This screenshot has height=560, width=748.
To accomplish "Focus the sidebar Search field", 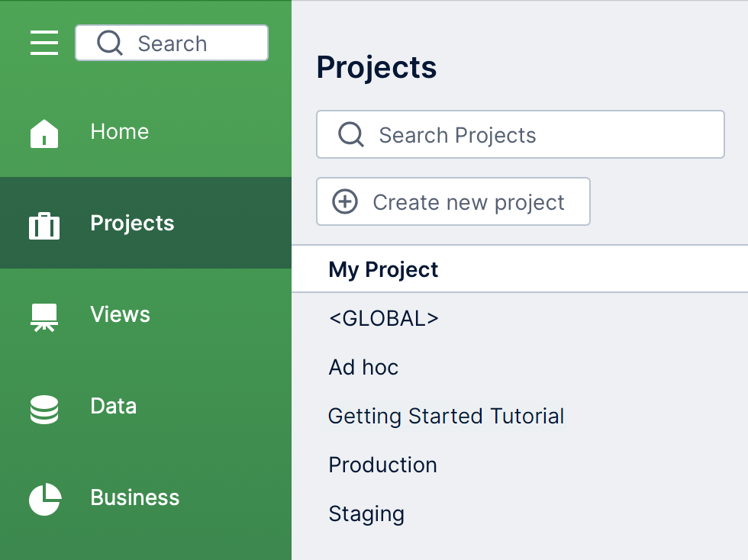I will (172, 43).
